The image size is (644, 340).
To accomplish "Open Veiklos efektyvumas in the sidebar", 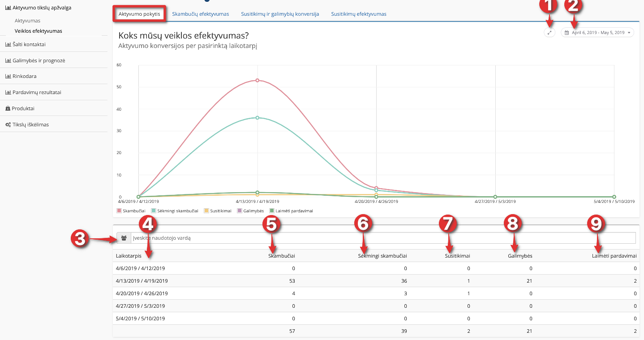I will (39, 31).
